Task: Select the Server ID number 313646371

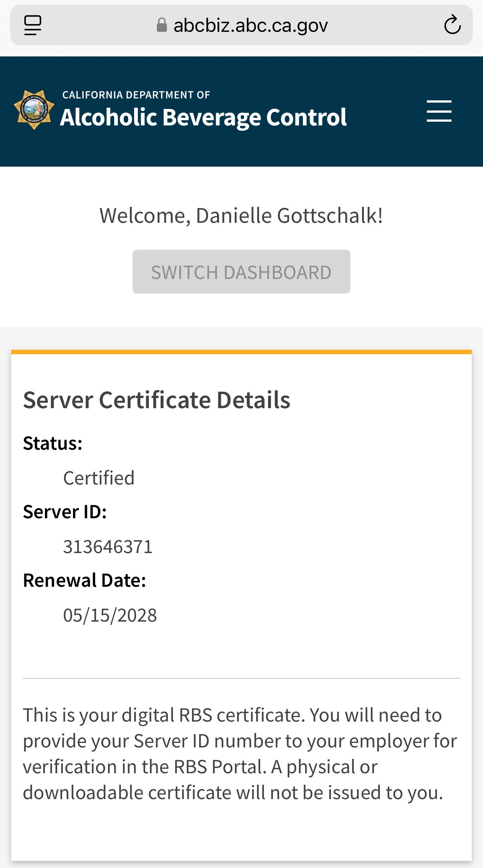Action: click(x=108, y=547)
